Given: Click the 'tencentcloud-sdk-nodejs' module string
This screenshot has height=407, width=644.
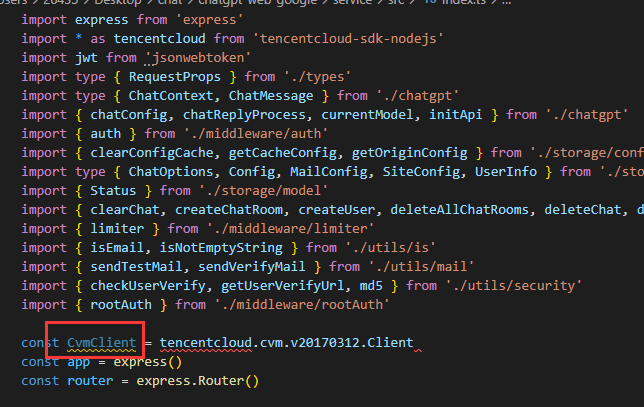Looking at the screenshot, I should pos(348,39).
